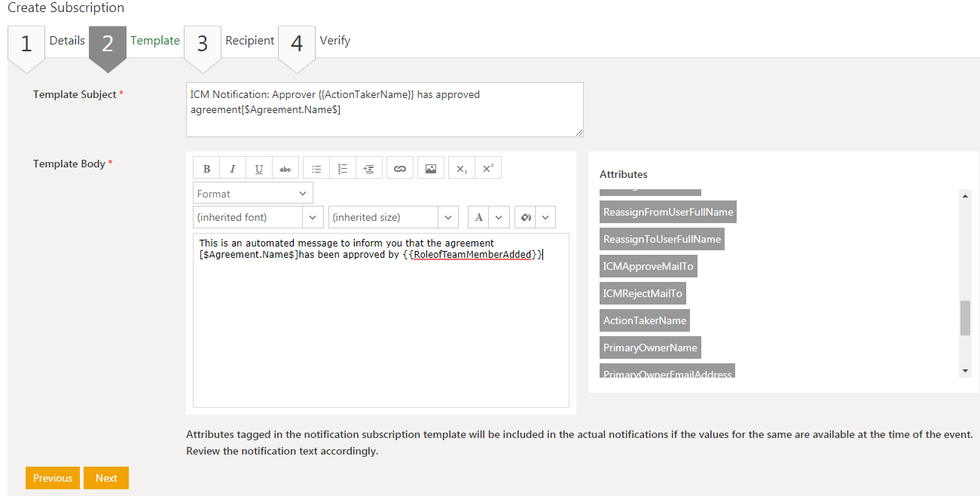
Task: Click the Previous button
Action: 52,477
